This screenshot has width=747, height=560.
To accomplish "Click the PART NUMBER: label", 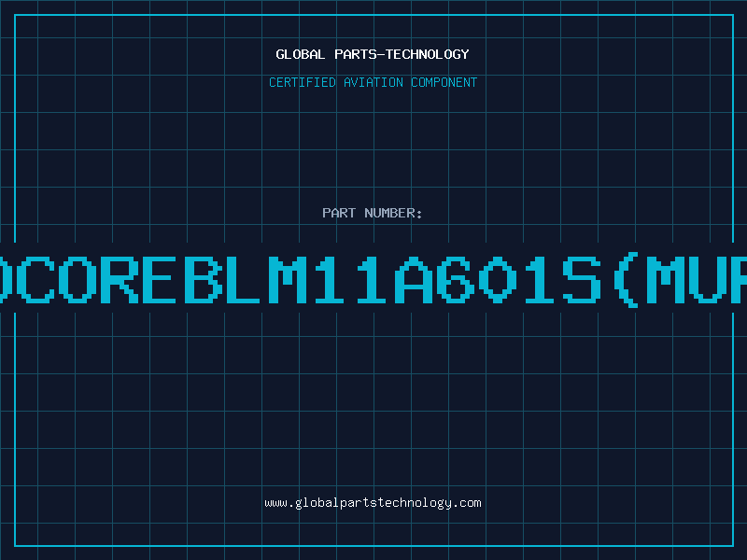I will tap(373, 213).
